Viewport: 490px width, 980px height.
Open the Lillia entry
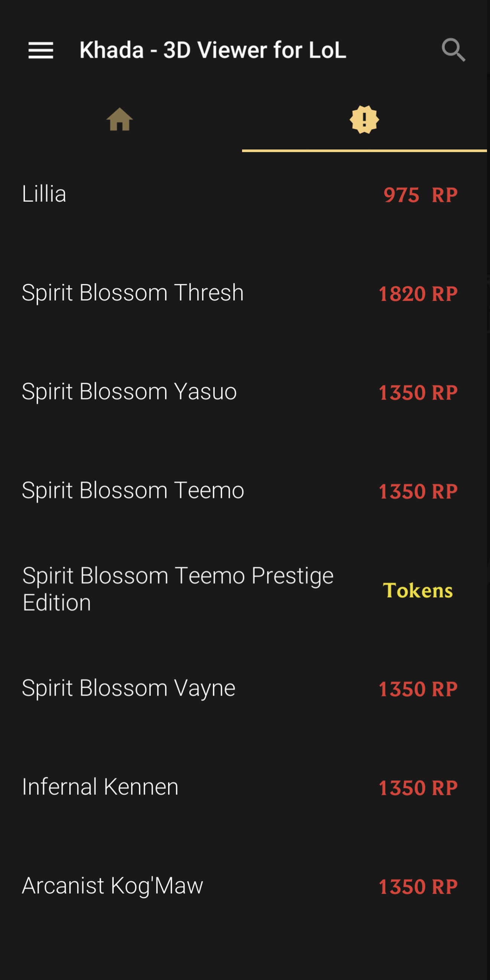(44, 194)
